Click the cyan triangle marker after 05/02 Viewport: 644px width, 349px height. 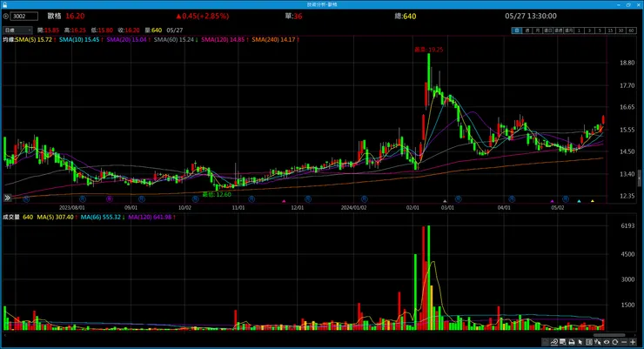point(579,201)
